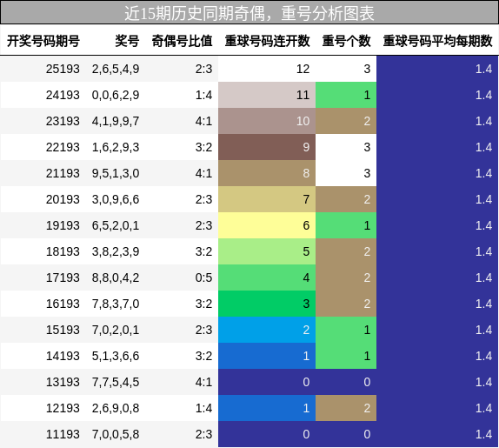This screenshot has height=448, width=499.
Task: Click odd-even ratio 4:1 in row 13193
Action: (203, 382)
